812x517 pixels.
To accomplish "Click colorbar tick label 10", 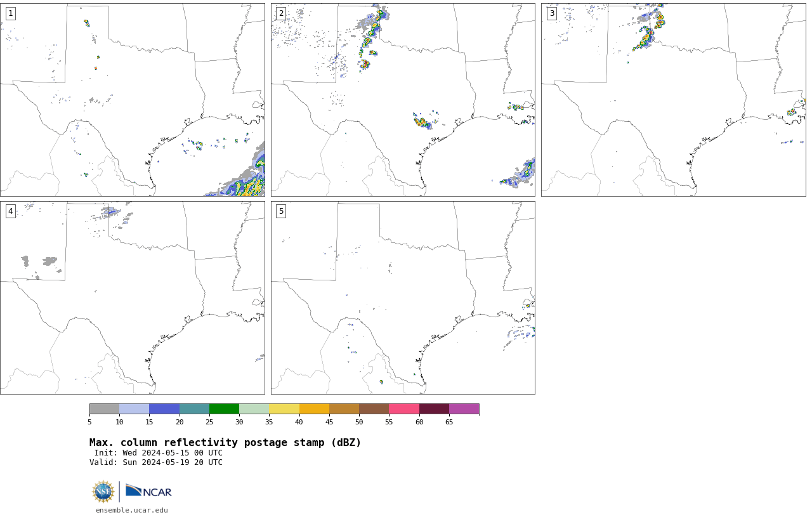I will tap(119, 422).
